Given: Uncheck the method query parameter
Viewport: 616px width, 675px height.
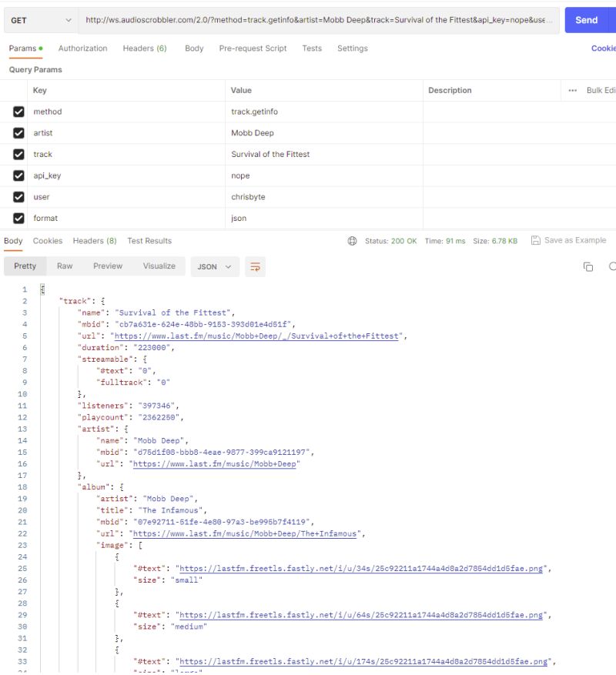Looking at the screenshot, I should (19, 111).
